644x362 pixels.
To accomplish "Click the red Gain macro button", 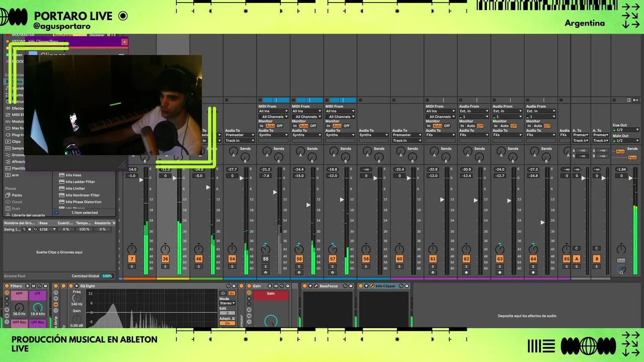I will (x=271, y=295).
